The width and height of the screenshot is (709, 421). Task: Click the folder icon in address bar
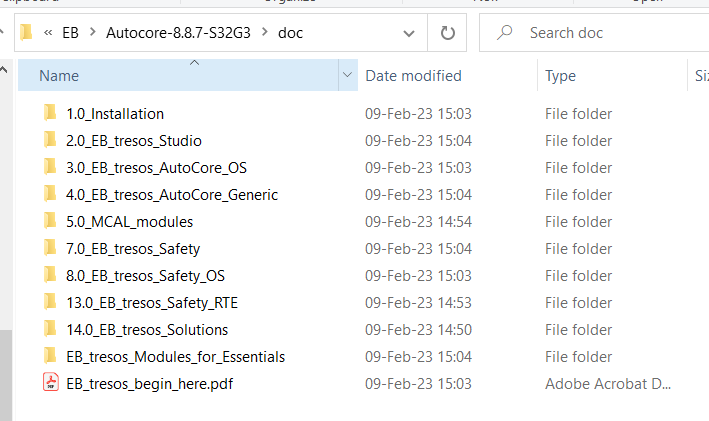coord(26,33)
